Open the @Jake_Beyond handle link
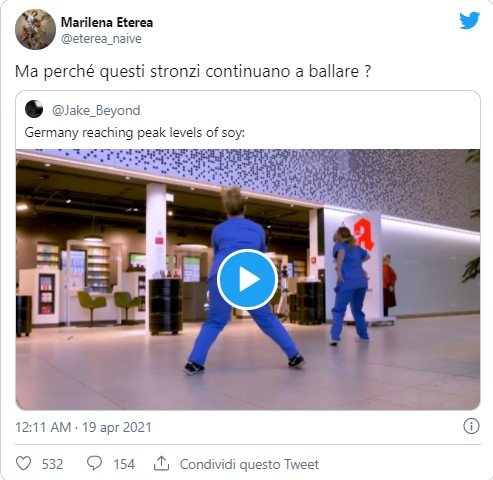This screenshot has width=493, height=480. [x=96, y=110]
